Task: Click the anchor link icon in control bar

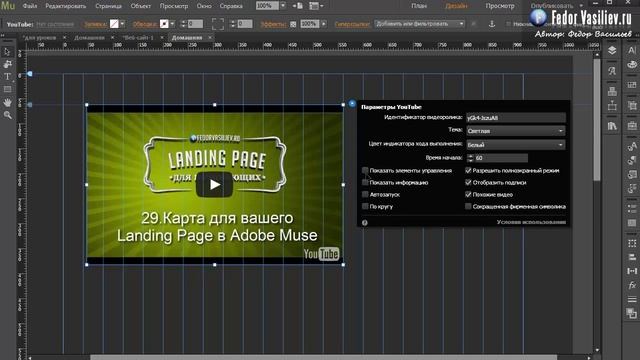Action: click(492, 24)
